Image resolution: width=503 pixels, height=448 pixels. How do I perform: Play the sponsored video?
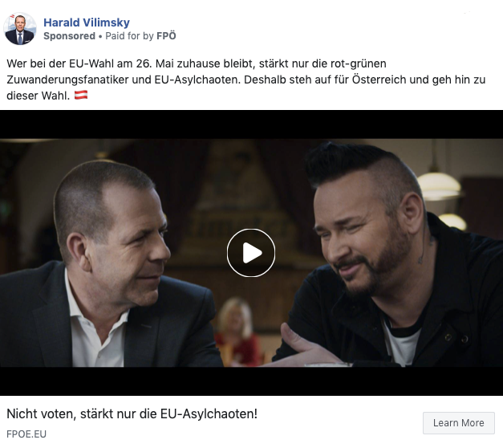[x=251, y=253]
